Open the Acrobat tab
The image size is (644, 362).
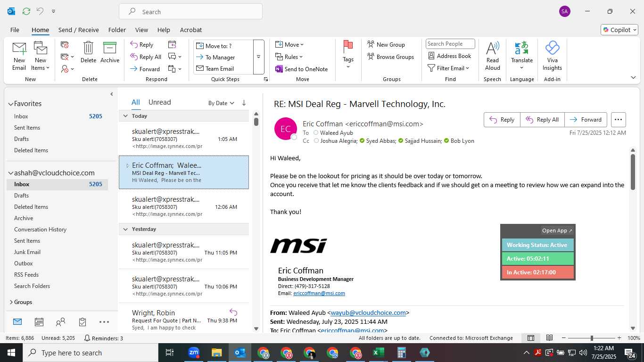(x=191, y=30)
